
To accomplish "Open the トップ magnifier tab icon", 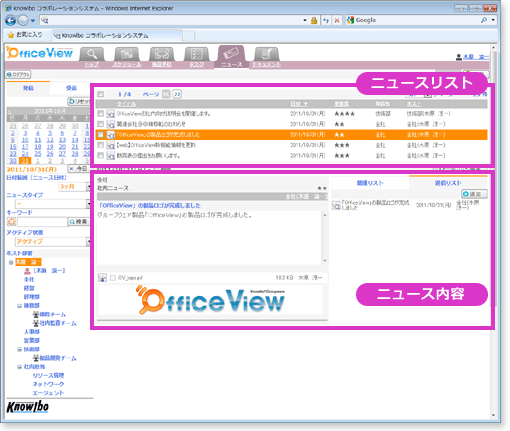I will (92, 54).
